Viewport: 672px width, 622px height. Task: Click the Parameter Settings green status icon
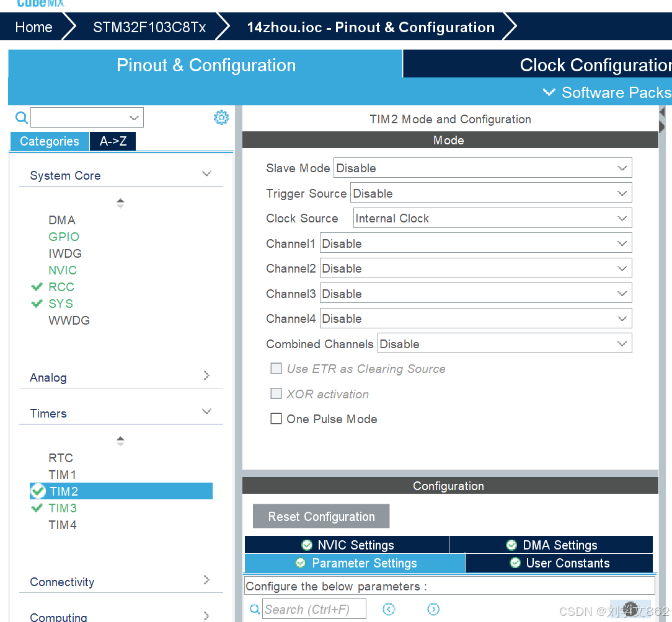point(301,563)
